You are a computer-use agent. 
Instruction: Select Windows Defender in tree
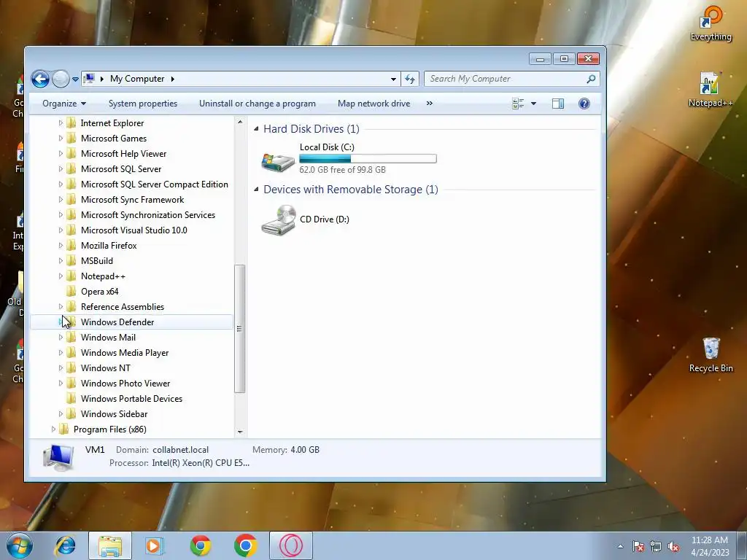[117, 322]
